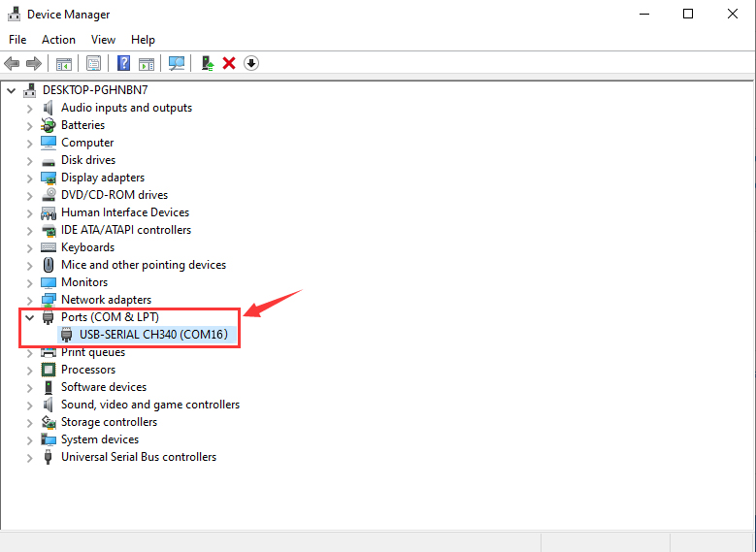Click the Update device driver icon

tap(207, 63)
